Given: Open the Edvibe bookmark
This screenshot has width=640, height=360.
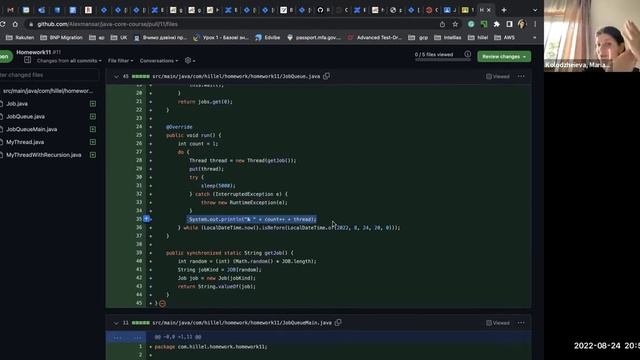Looking at the screenshot, I should click(x=268, y=38).
